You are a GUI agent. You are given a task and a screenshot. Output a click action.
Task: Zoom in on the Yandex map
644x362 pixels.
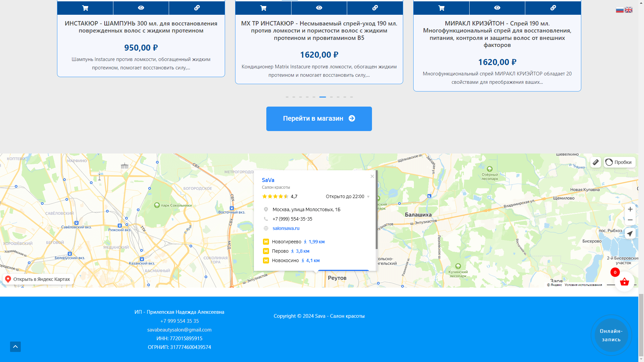pyautogui.click(x=630, y=209)
